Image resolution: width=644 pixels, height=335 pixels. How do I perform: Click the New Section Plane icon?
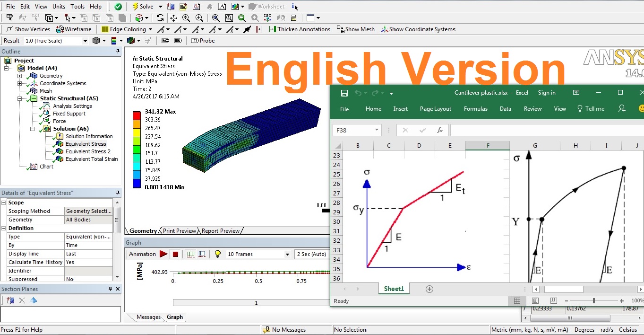(x=10, y=300)
